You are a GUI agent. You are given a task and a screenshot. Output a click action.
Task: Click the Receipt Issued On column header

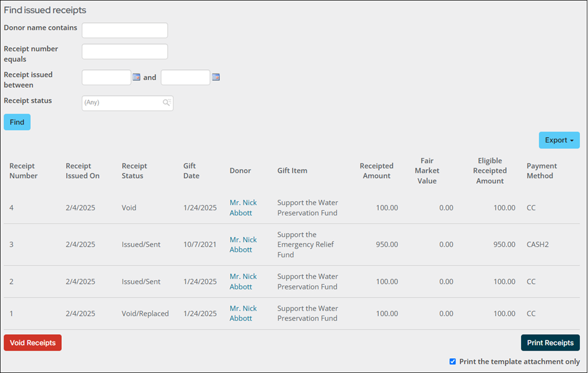point(82,171)
